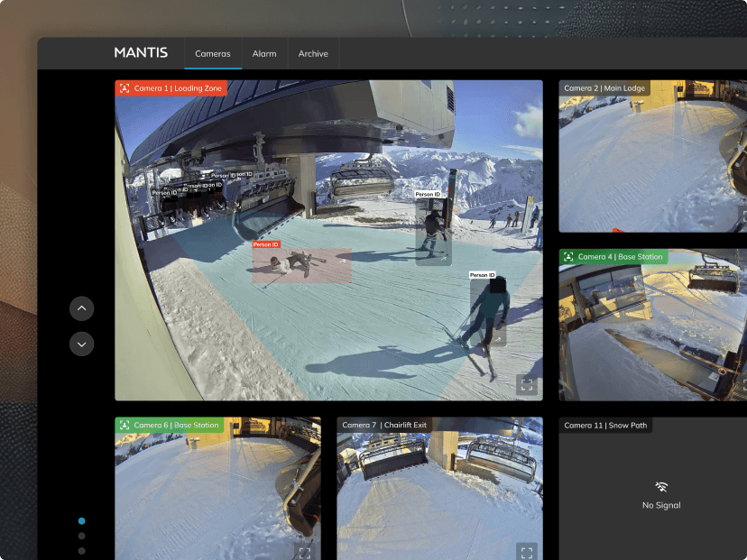The width and height of the screenshot is (747, 560).
Task: Select the Camera 11 | Snow Path label
Action: tap(605, 426)
